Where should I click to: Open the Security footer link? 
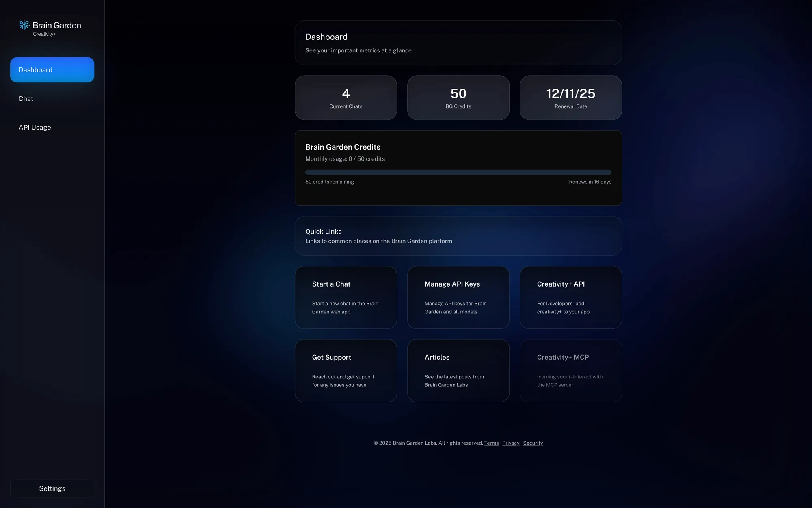533,443
